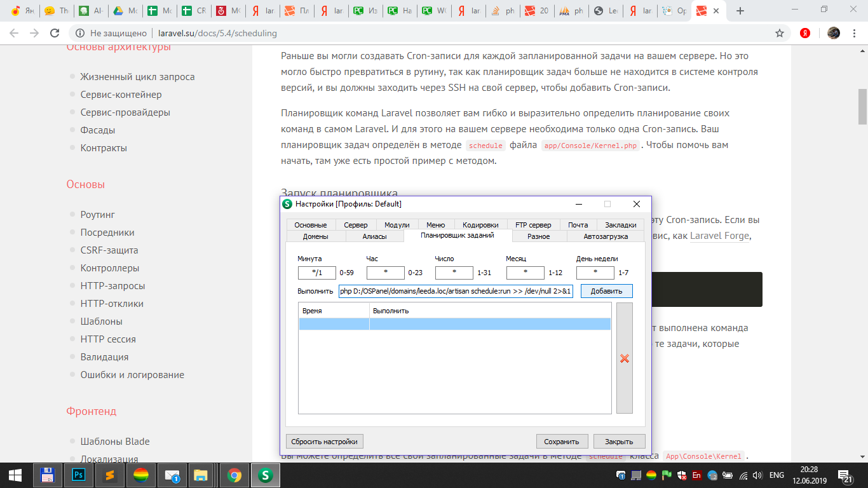
Task: Switch to the Сервер tab
Action: (x=356, y=225)
